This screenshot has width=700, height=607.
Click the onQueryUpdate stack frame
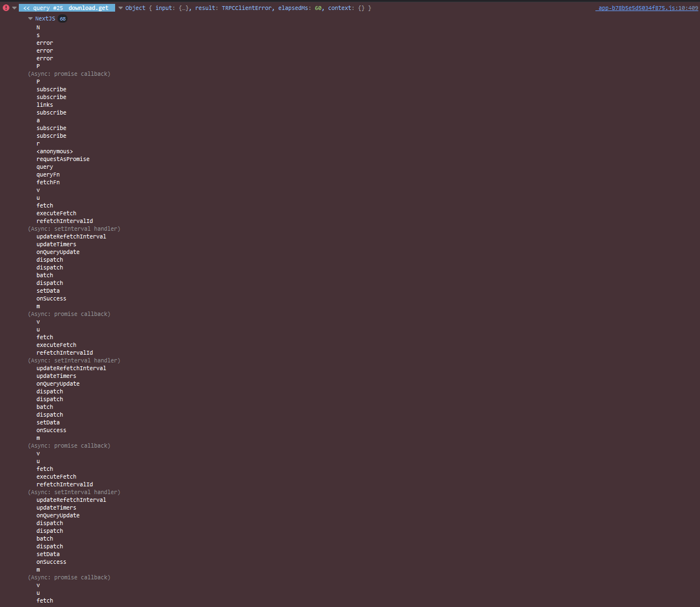(x=58, y=252)
